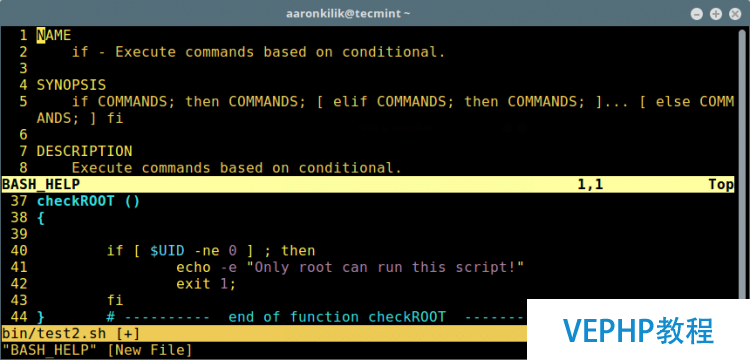This screenshot has width=750, height=360.
Task: Click the wrapped text 'ANDS; ] fi'
Action: point(80,118)
